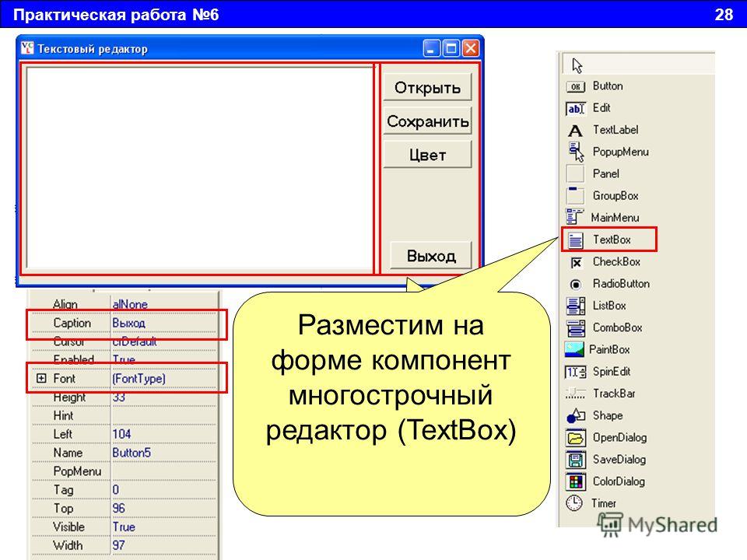Viewport: 747px width, 560px height.
Task: Click the Цвет button
Action: (427, 154)
